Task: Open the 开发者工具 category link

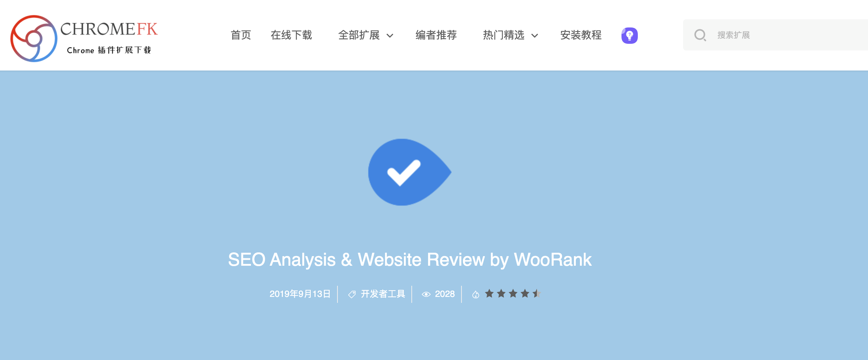Action: [383, 294]
